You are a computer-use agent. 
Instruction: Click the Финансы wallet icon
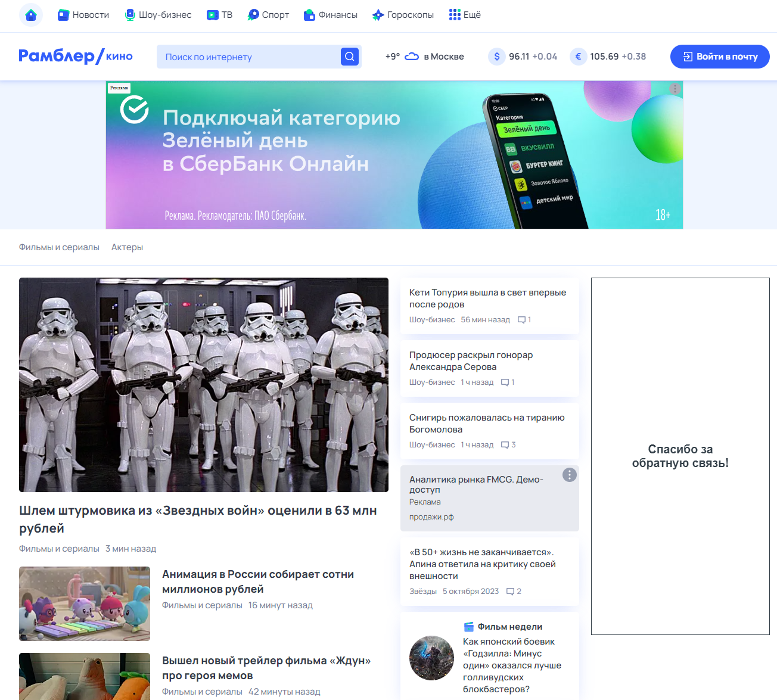[309, 15]
